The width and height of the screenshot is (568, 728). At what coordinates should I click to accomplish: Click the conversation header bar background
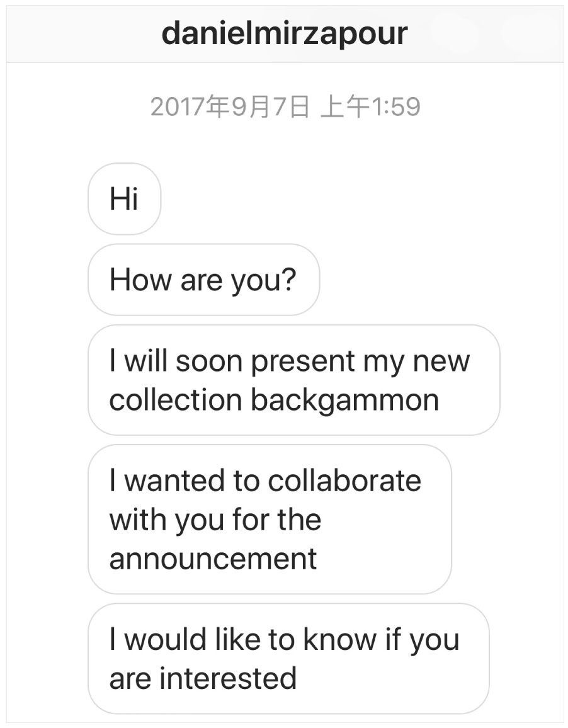[491, 35]
